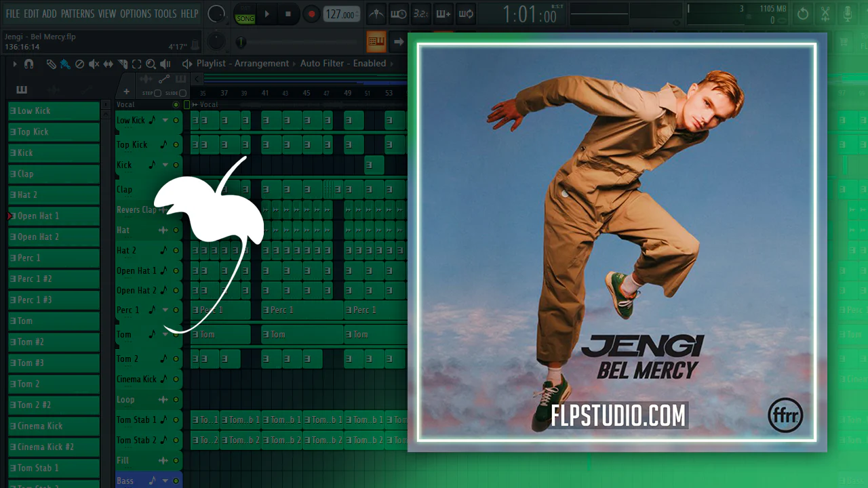
Task: Select the Zoom magnifier tool
Action: pyautogui.click(x=151, y=64)
